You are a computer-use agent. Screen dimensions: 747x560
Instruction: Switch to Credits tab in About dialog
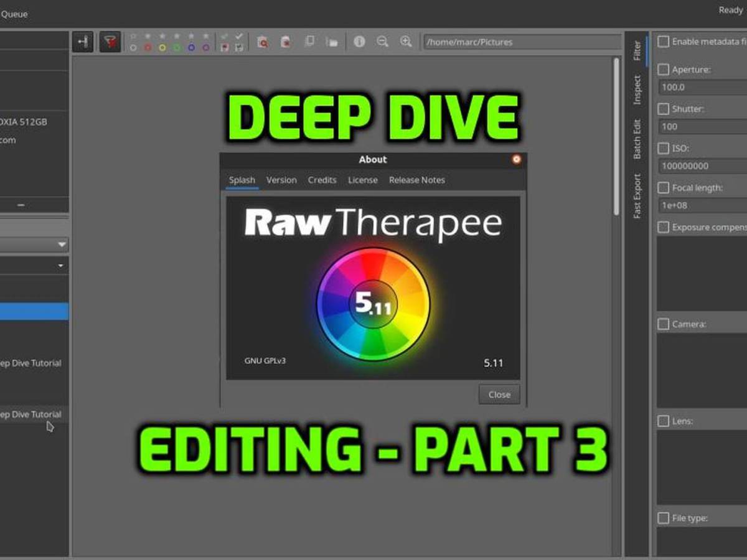[322, 180]
